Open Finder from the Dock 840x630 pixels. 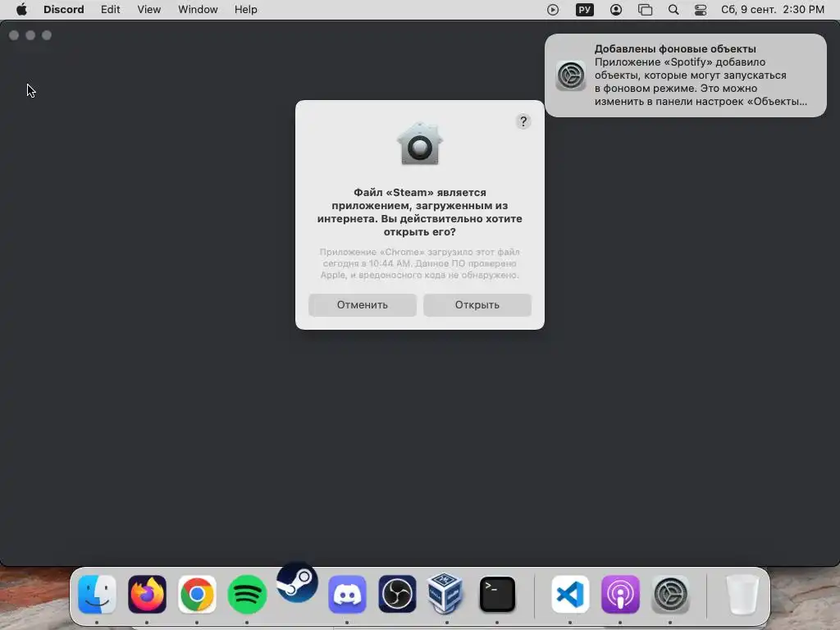click(97, 594)
